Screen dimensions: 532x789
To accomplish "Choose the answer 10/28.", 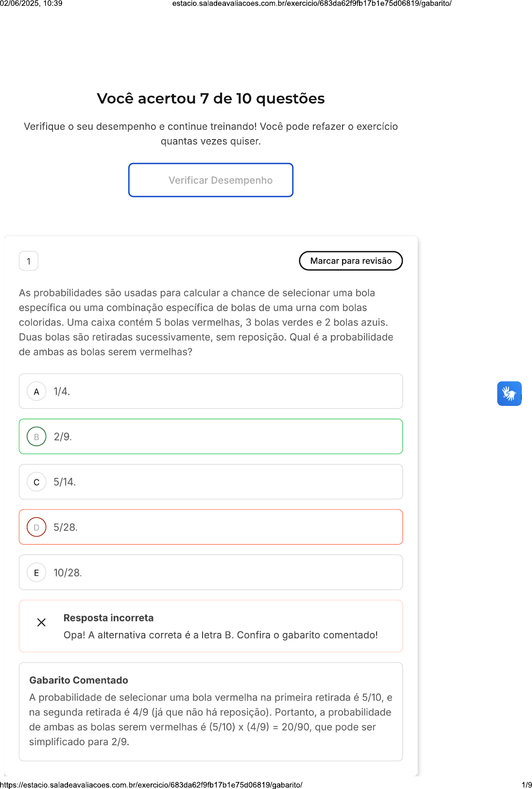I will 211,573.
